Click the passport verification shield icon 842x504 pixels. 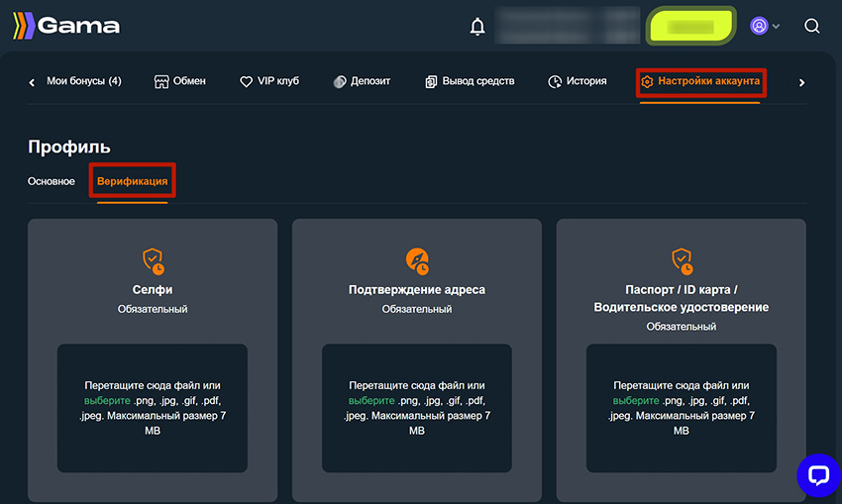[x=682, y=261]
